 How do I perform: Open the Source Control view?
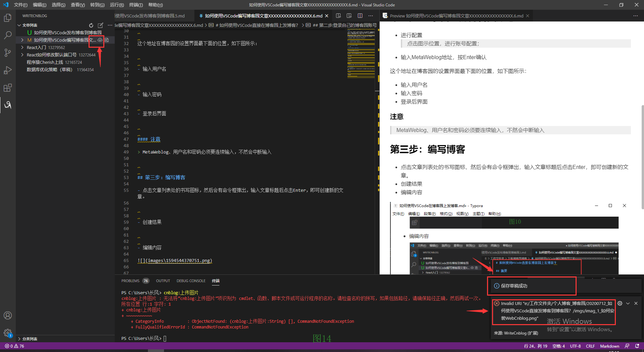point(7,53)
